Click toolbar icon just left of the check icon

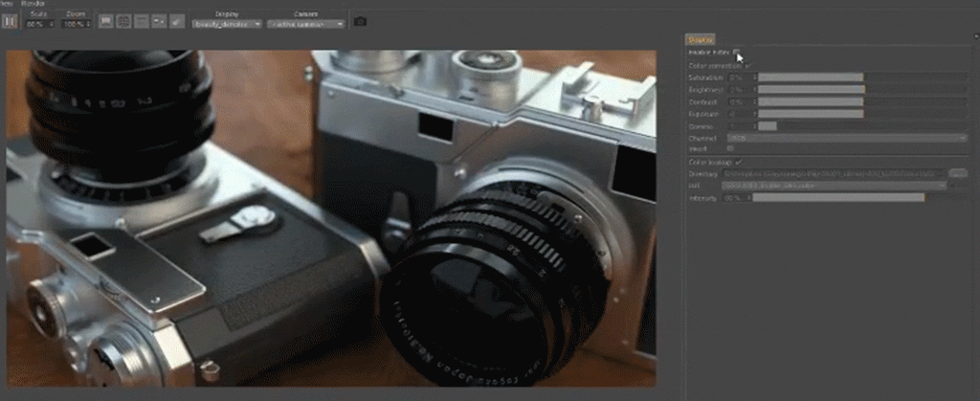tap(159, 21)
